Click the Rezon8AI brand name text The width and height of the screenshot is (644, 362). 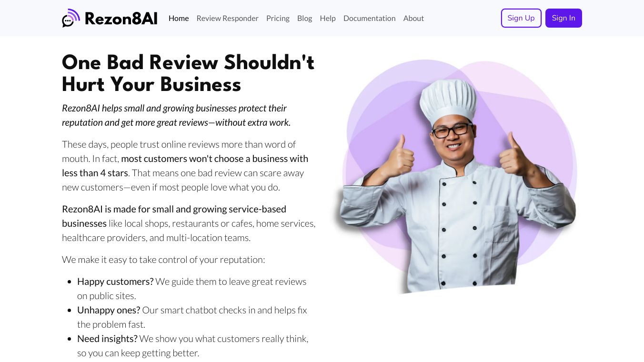point(121,19)
